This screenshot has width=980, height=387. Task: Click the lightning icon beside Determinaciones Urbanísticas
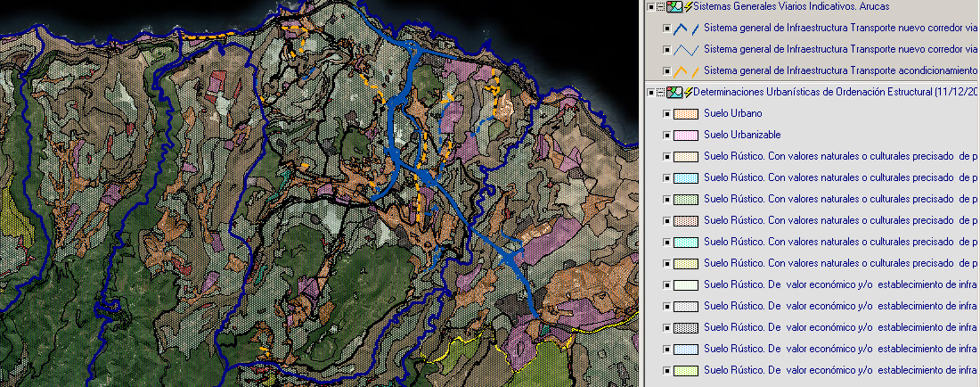coord(689,93)
